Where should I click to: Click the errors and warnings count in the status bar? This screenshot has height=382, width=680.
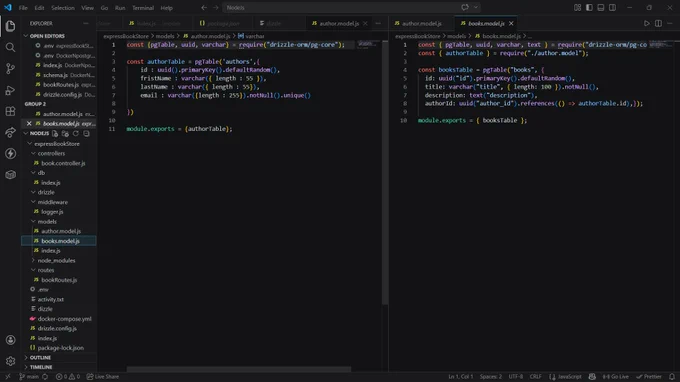click(x=68, y=376)
